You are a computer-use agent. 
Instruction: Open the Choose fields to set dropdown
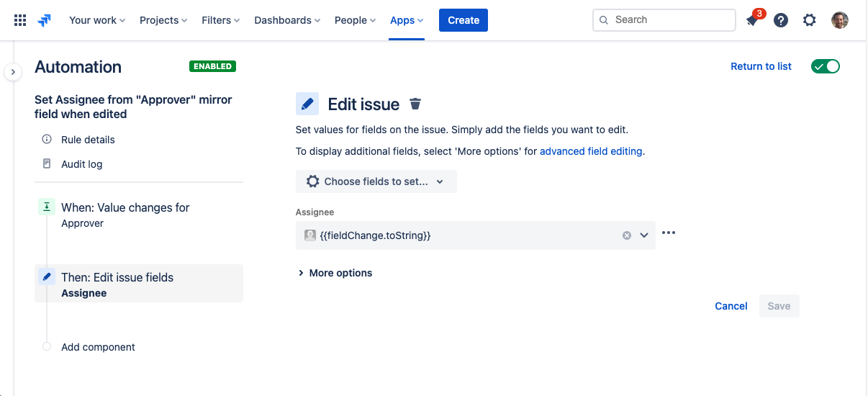[x=376, y=181]
